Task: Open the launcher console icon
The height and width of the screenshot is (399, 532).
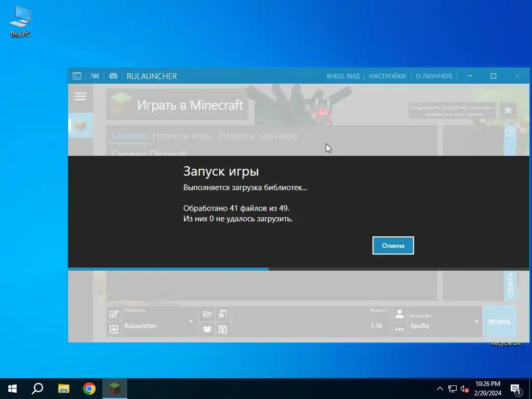Action: (77, 76)
